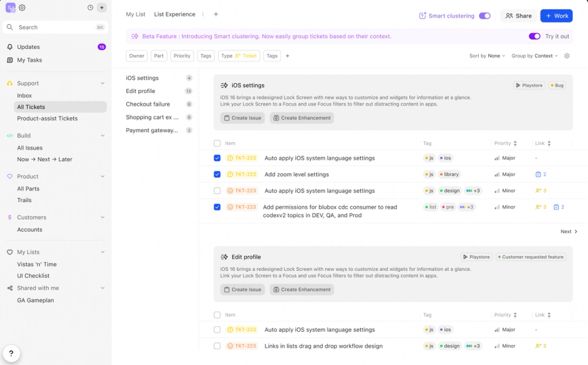Collapse the Support section in sidebar

[x=102, y=83]
